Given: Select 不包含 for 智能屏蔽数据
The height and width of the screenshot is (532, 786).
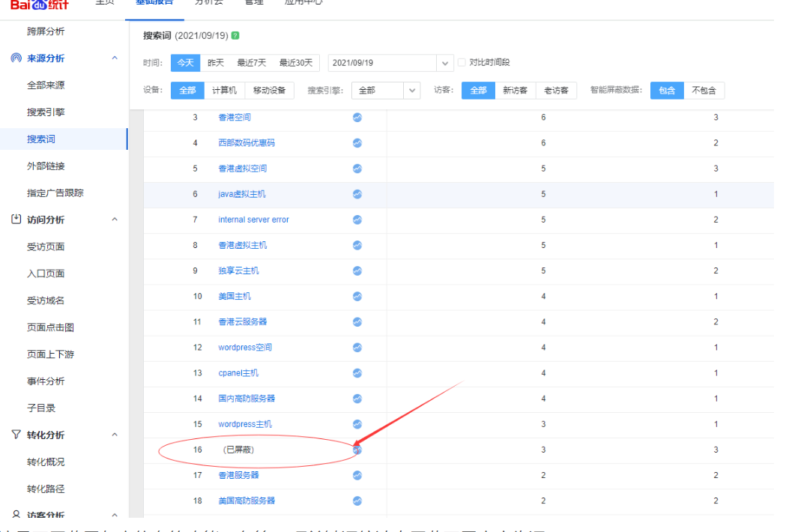Looking at the screenshot, I should (704, 91).
